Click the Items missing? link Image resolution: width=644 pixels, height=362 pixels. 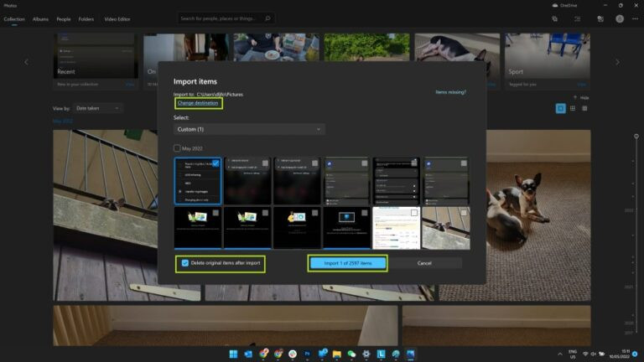click(451, 92)
